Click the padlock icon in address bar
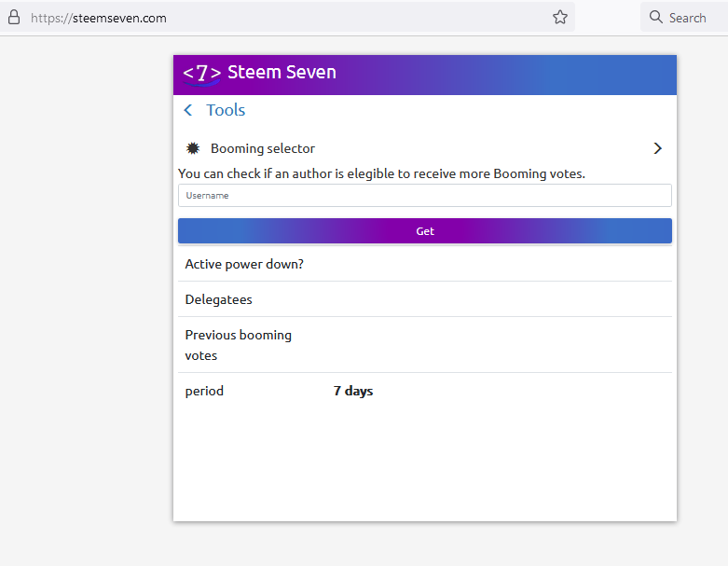 [14, 18]
